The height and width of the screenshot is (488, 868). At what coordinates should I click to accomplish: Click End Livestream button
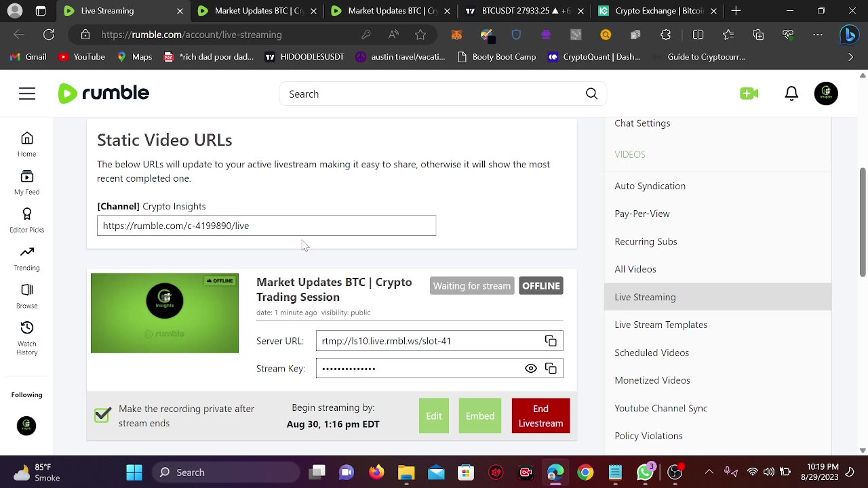(x=540, y=416)
